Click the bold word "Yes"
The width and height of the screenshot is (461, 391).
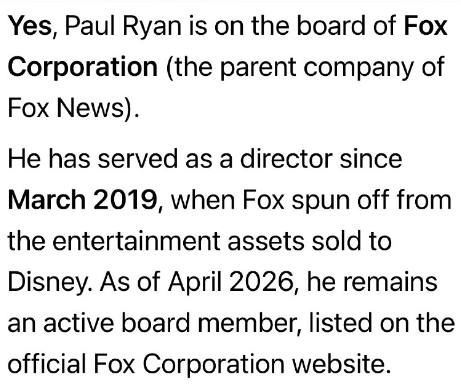coord(29,26)
